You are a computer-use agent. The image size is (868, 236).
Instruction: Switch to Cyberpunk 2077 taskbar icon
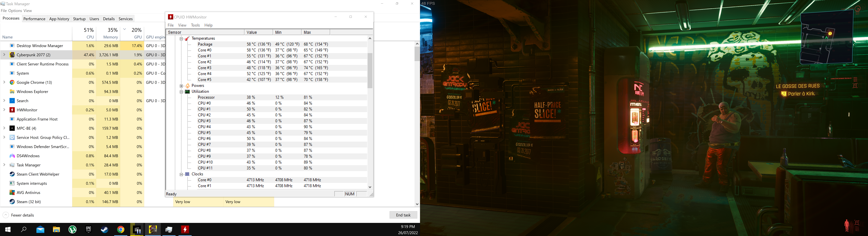(x=153, y=230)
